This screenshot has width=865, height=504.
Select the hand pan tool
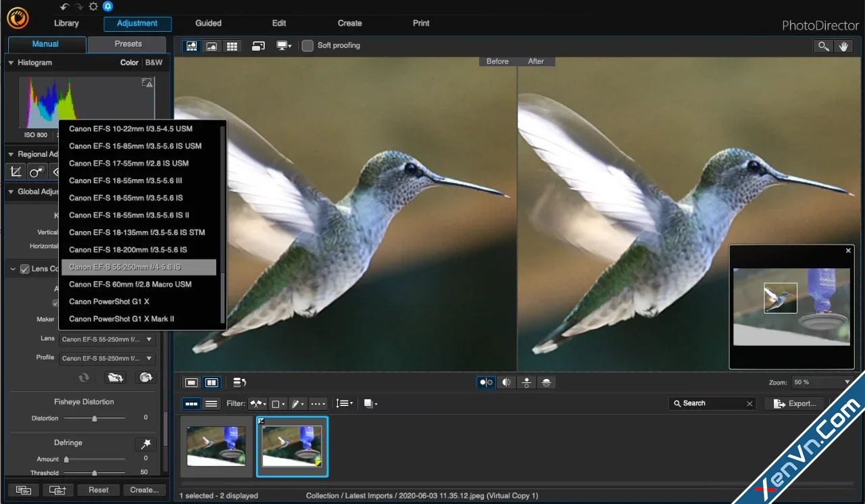point(843,46)
